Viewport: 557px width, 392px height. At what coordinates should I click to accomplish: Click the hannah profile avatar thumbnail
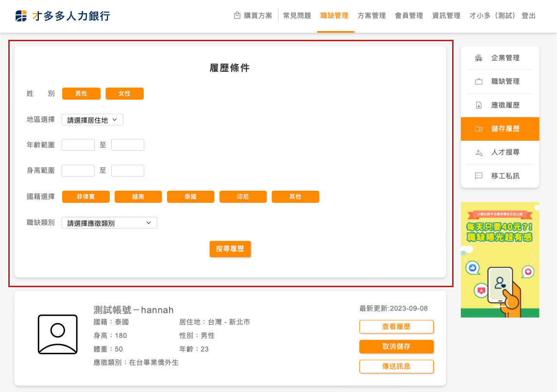click(58, 334)
